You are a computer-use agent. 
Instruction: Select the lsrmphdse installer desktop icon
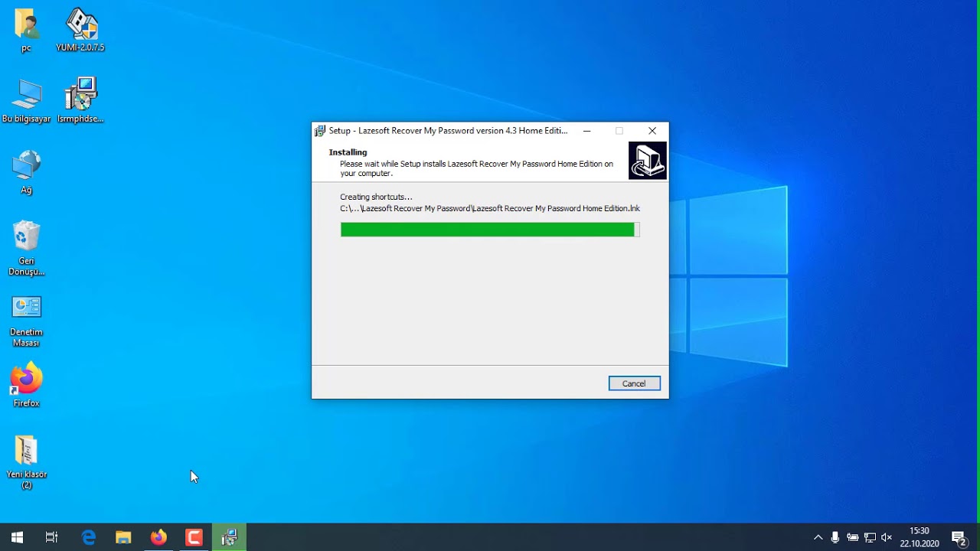(80, 101)
